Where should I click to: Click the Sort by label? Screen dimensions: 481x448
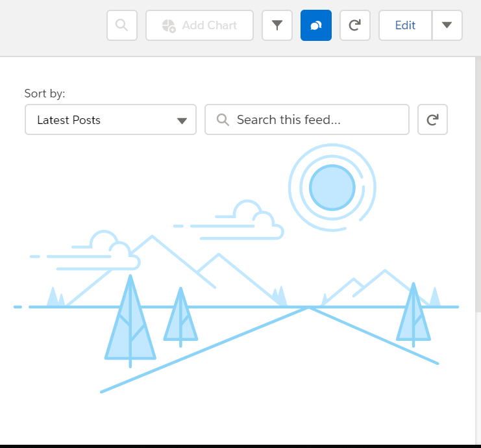tap(45, 93)
